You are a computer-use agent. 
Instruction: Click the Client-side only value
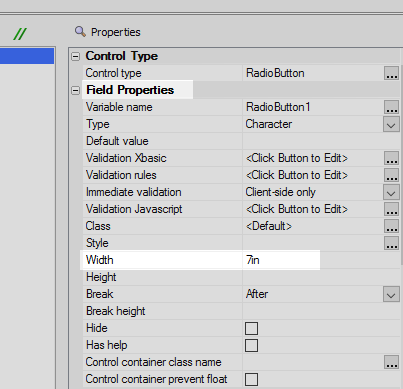click(x=280, y=192)
